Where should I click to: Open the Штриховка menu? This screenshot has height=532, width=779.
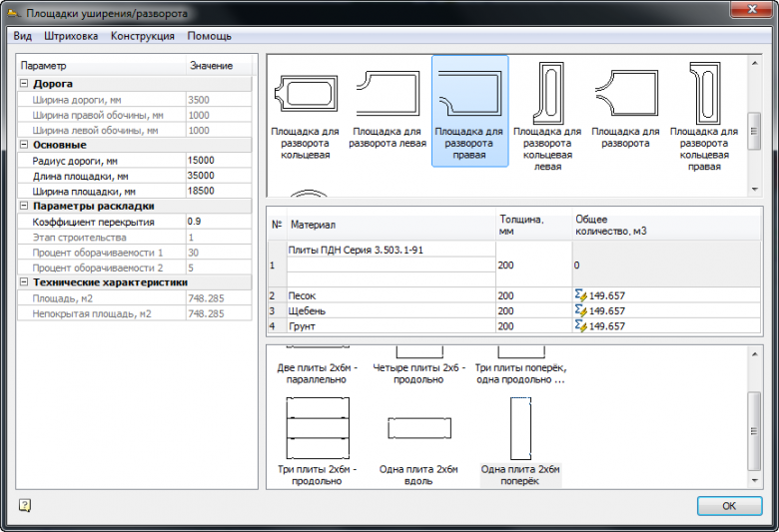(71, 36)
